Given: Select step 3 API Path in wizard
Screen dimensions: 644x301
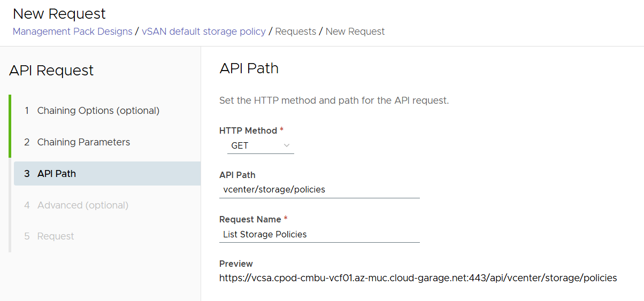Looking at the screenshot, I should (57, 174).
